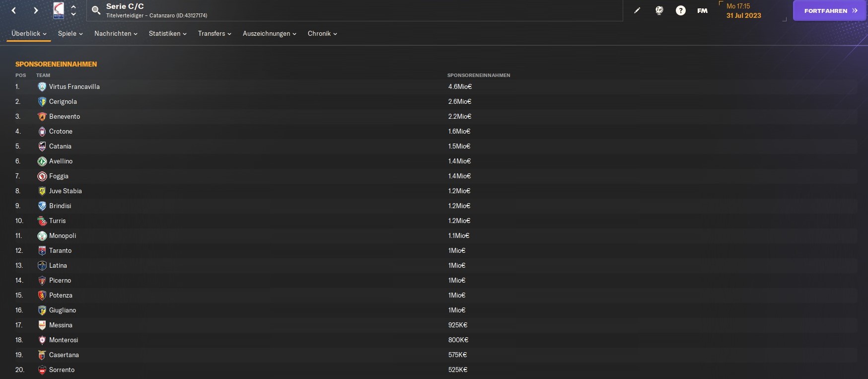Expand the Nachrichten dropdown
The image size is (868, 379).
pyautogui.click(x=116, y=33)
